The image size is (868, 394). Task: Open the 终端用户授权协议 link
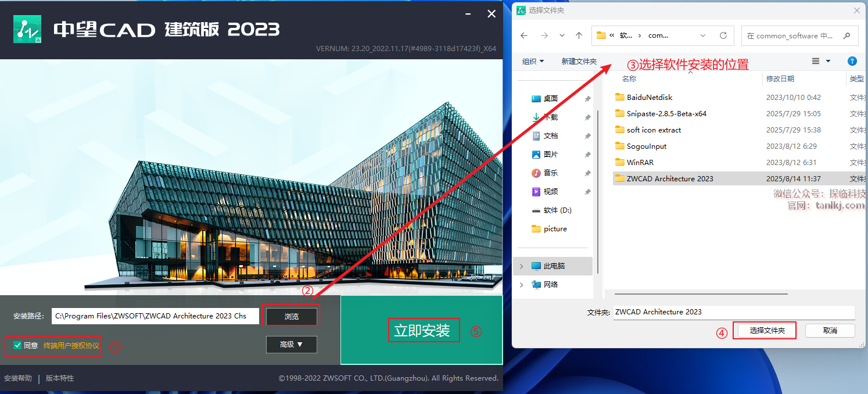pyautogui.click(x=71, y=345)
